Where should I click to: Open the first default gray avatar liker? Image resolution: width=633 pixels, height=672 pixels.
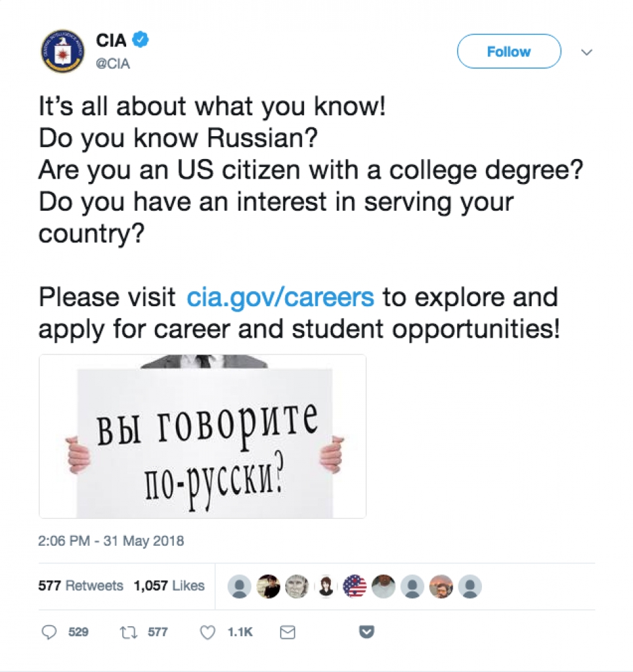tap(240, 586)
